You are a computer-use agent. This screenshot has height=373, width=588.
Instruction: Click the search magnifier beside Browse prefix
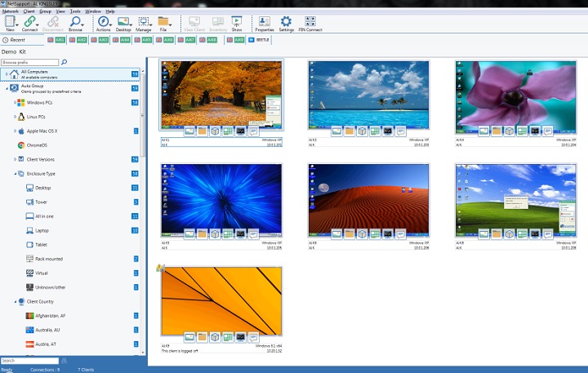(x=65, y=62)
